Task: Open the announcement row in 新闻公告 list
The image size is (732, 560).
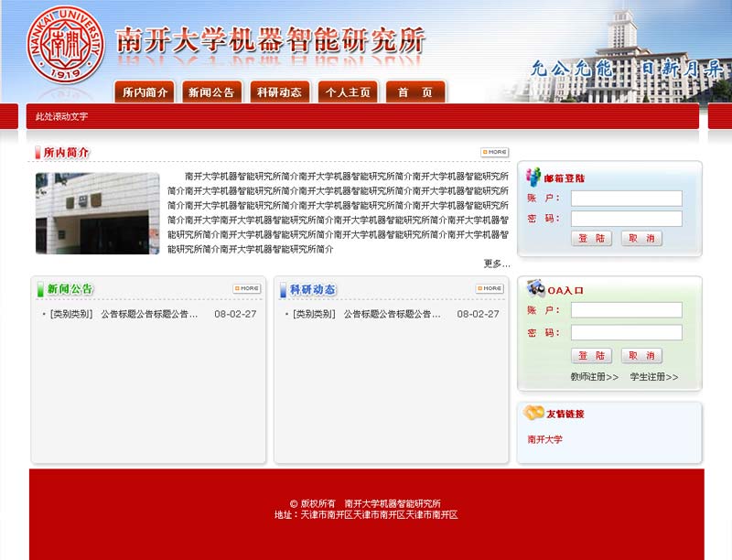Action: tap(149, 314)
